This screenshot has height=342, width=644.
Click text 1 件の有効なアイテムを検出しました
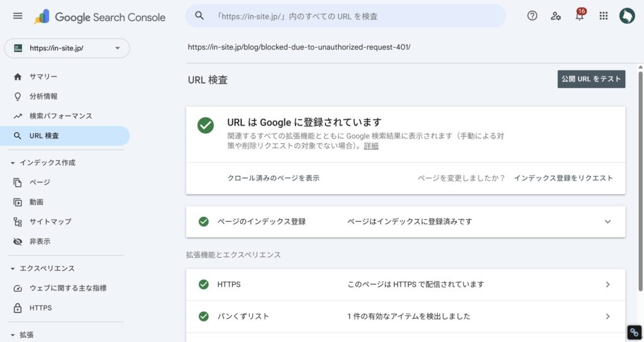409,317
